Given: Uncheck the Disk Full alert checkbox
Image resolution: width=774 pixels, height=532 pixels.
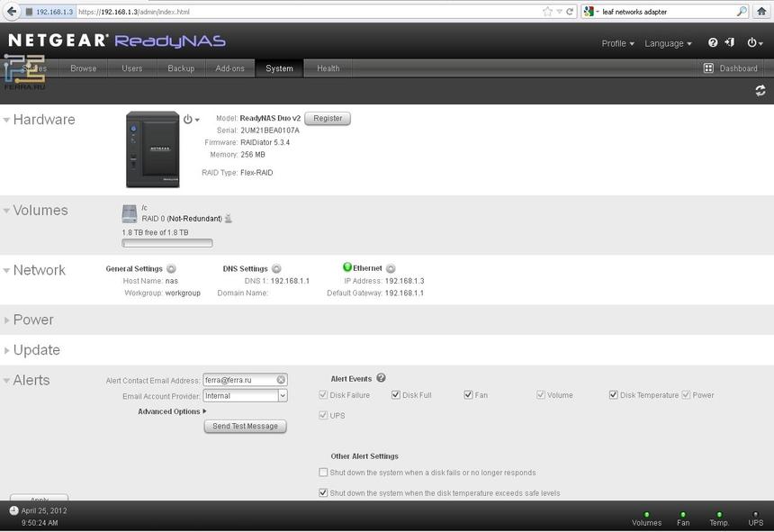Looking at the screenshot, I should pos(395,395).
